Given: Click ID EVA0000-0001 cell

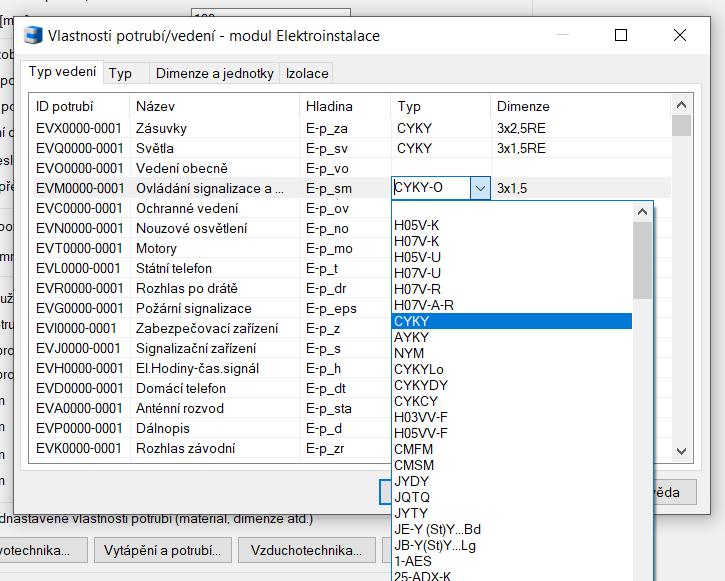Looking at the screenshot, I should click(x=80, y=408).
